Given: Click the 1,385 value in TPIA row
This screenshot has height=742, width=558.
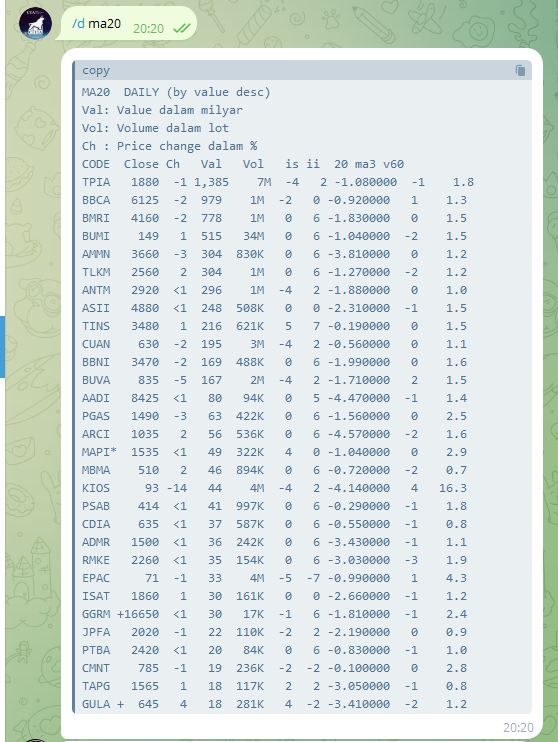Looking at the screenshot, I should point(212,182).
